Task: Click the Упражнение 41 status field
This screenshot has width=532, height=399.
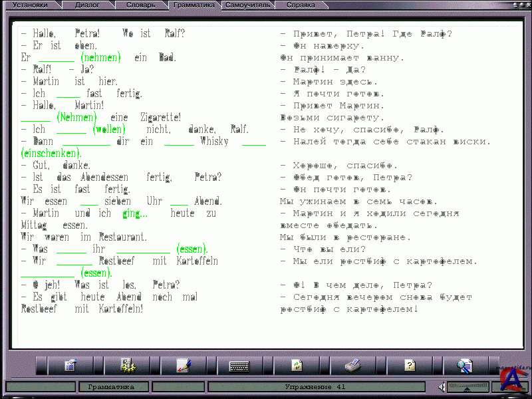Action: [315, 386]
